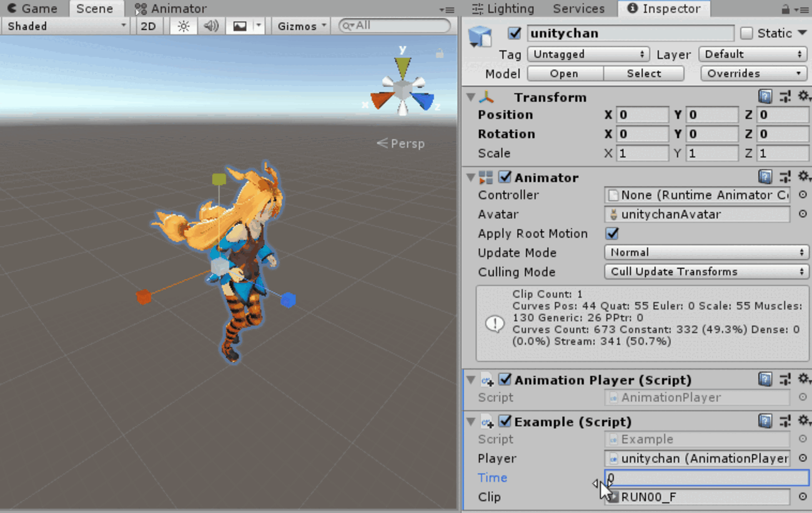Collapse the Transform component
The width and height of the screenshot is (812, 513).
(471, 97)
